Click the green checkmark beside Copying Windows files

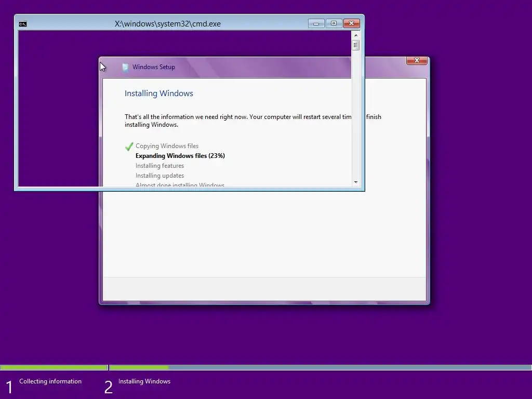click(x=129, y=146)
